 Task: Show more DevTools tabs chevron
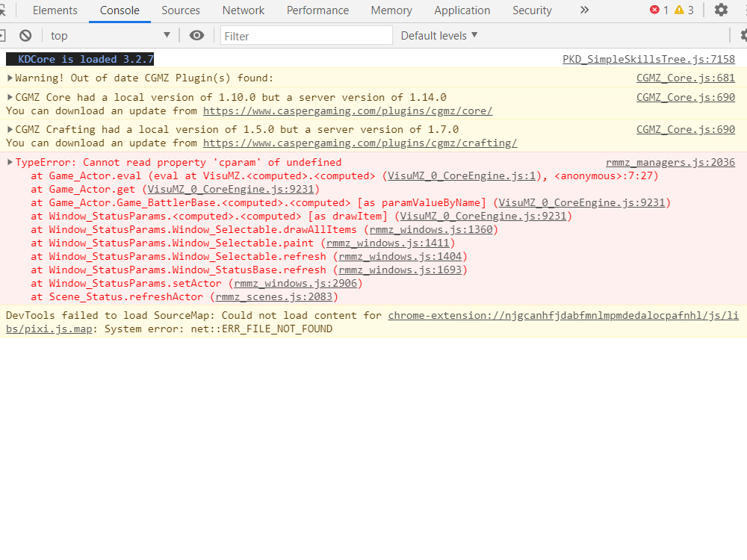click(x=585, y=10)
